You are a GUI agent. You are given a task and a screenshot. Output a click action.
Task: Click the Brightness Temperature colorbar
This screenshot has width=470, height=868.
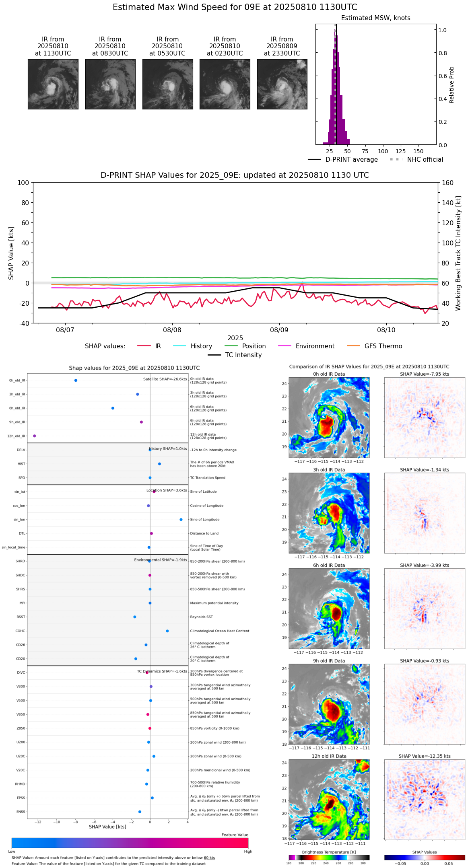pos(329,857)
